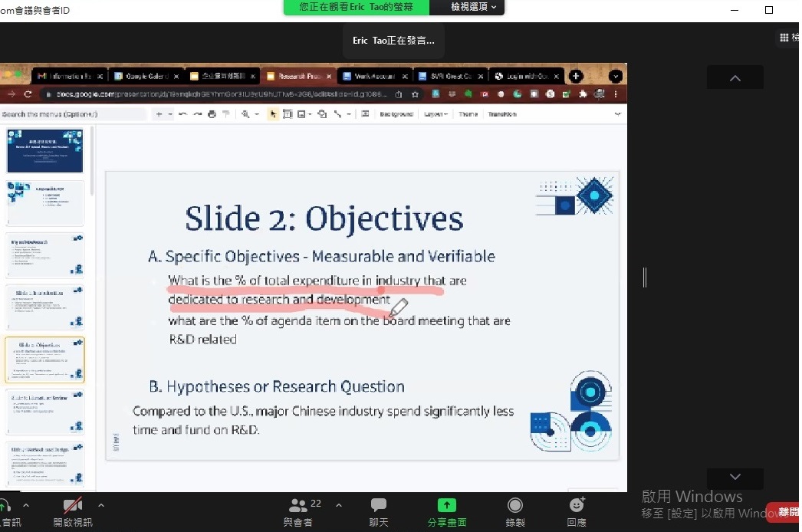This screenshot has width=802, height=532.
Task: Open the Reactions (回應) icon
Action: (x=577, y=511)
